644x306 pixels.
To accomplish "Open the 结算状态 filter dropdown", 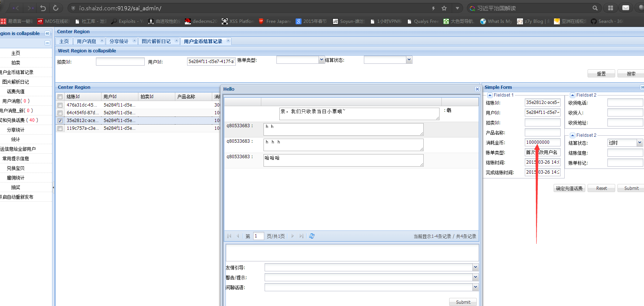I will pos(409,60).
